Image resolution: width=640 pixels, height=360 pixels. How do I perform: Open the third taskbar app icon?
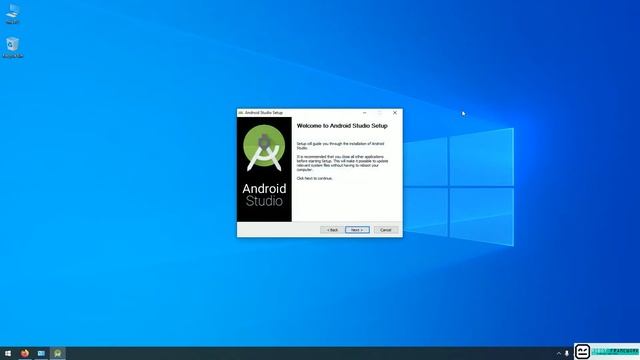[41, 353]
